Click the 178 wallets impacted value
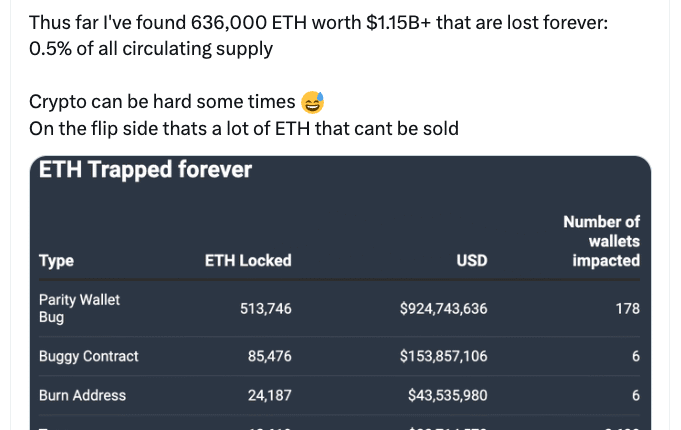The image size is (681, 430). click(x=627, y=309)
